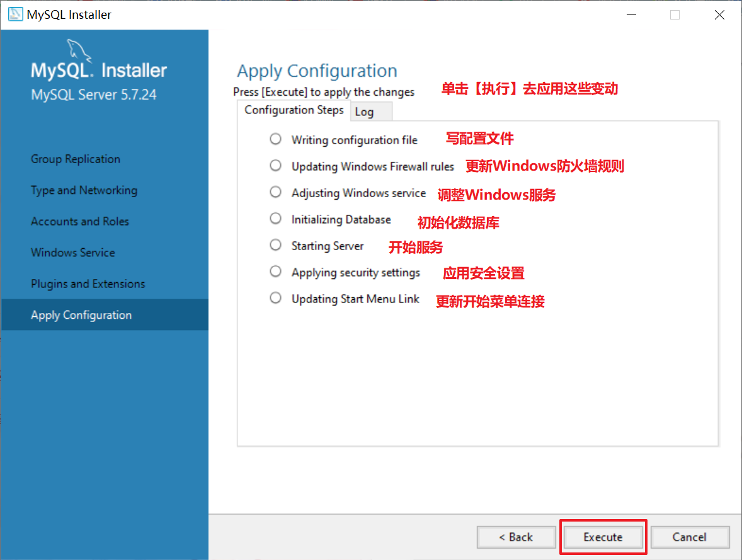Click the 'Adjusting Windows service' text
Image resolution: width=742 pixels, height=560 pixels.
[358, 193]
